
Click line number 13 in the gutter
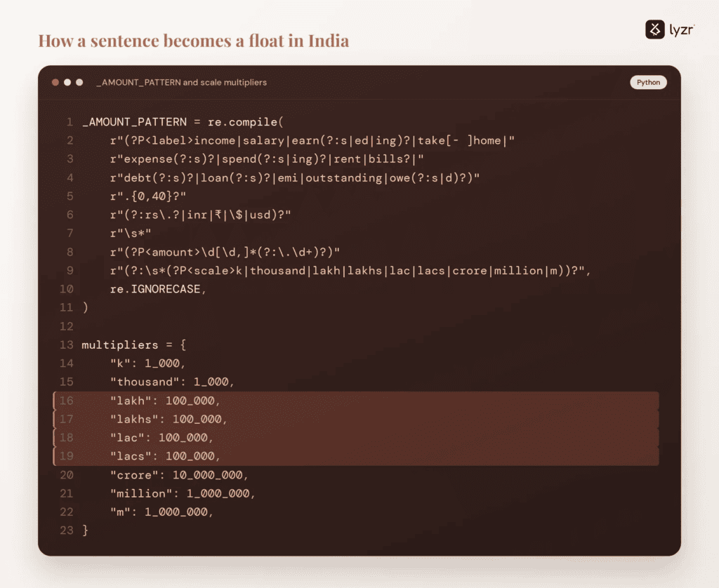tap(67, 345)
